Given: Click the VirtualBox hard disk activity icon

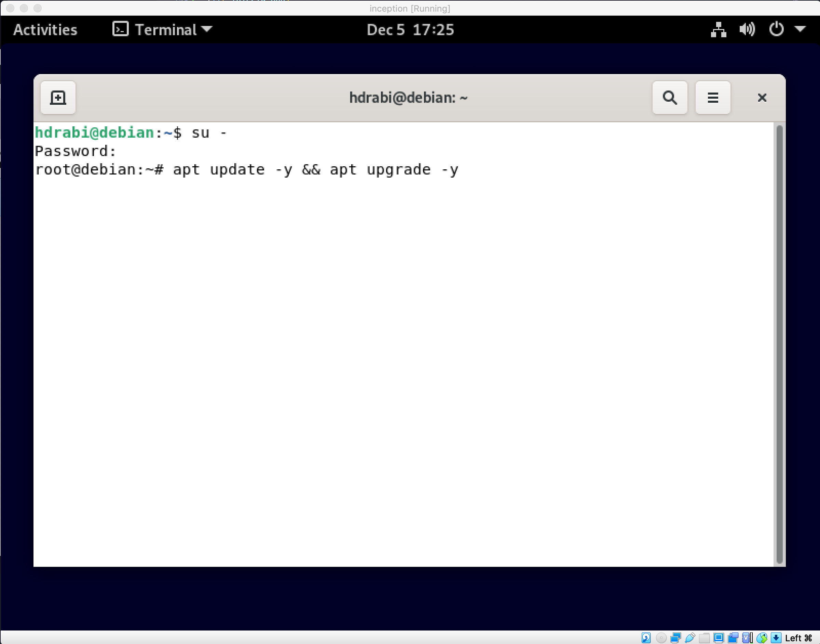Looking at the screenshot, I should click(x=646, y=638).
